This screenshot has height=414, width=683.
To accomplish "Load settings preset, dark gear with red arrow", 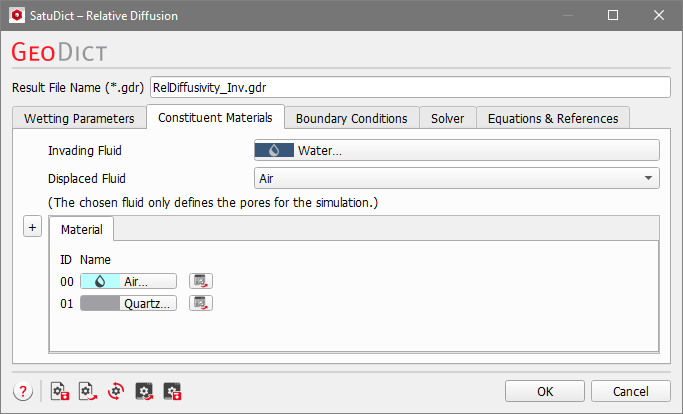I will (144, 391).
